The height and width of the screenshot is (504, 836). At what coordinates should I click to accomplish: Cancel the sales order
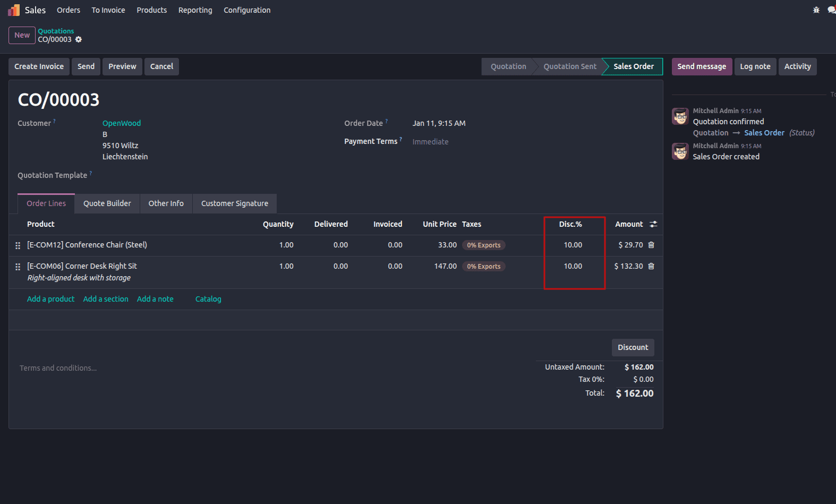(161, 66)
